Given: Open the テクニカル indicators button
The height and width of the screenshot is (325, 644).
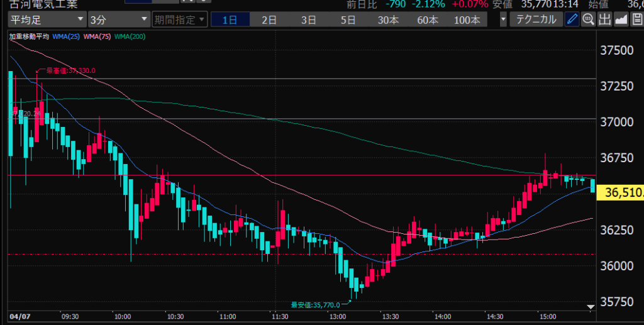Looking at the screenshot, I should pos(536,19).
